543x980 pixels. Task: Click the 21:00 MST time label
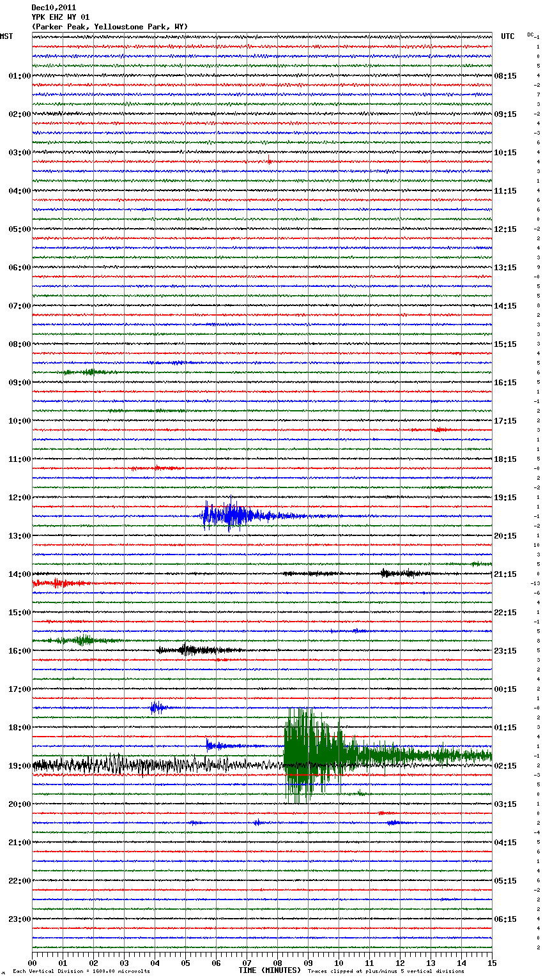click(20, 843)
